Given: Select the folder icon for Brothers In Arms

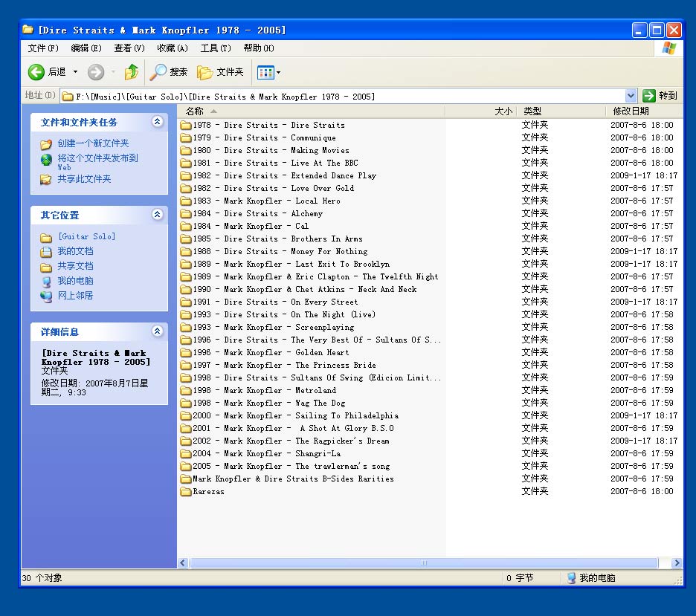Looking at the screenshot, I should click(x=186, y=239).
